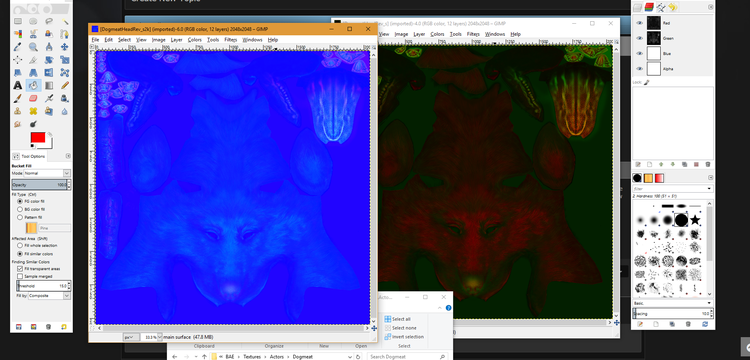Toggle Blue channel visibility
This screenshot has width=750, height=360.
point(639,53)
